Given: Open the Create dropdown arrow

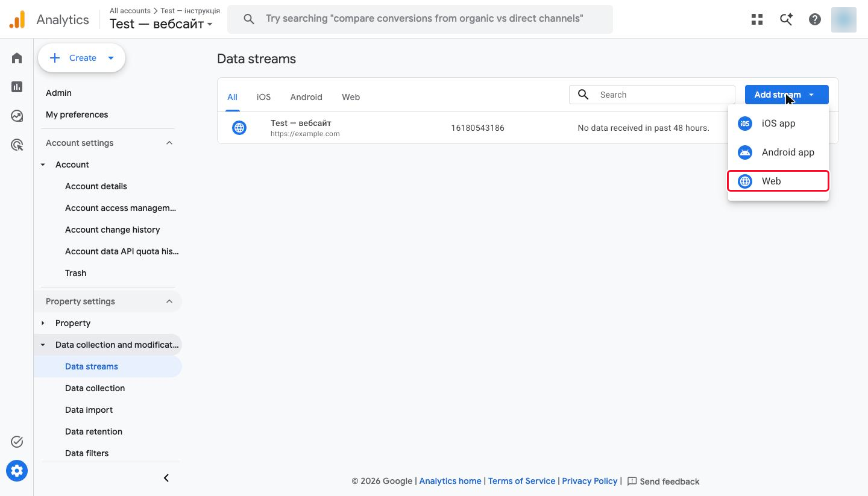Looking at the screenshot, I should point(111,58).
